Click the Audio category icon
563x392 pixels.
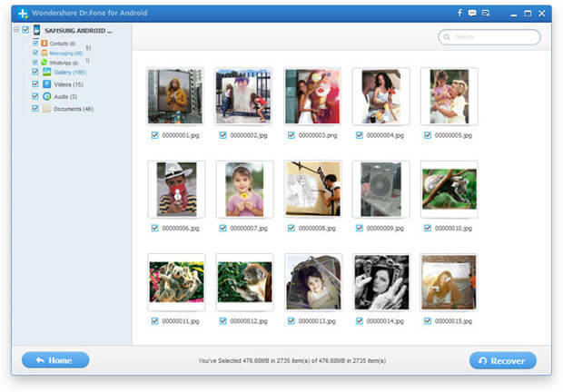tap(46, 96)
